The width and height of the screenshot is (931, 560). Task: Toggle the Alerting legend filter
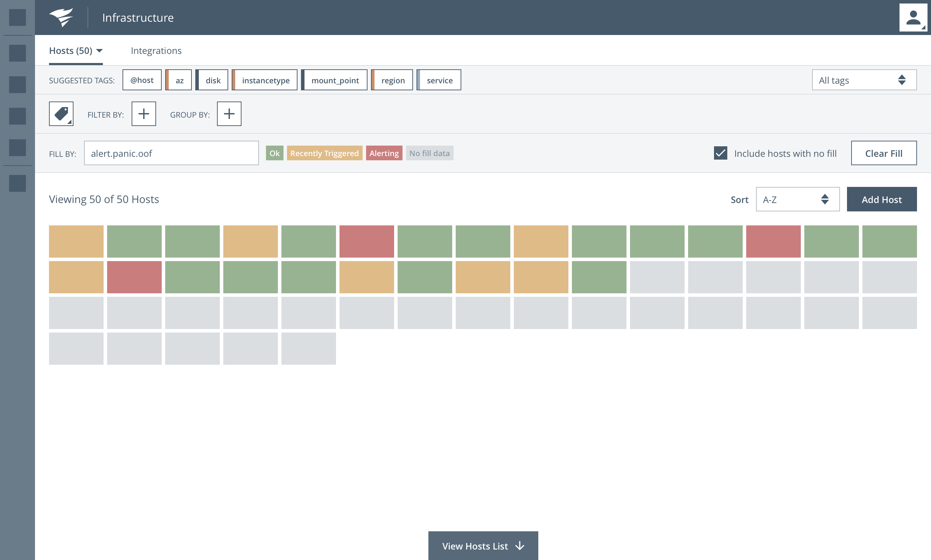[x=384, y=153]
